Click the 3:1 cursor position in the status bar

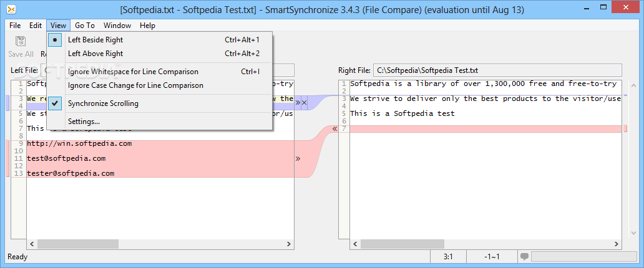point(448,257)
